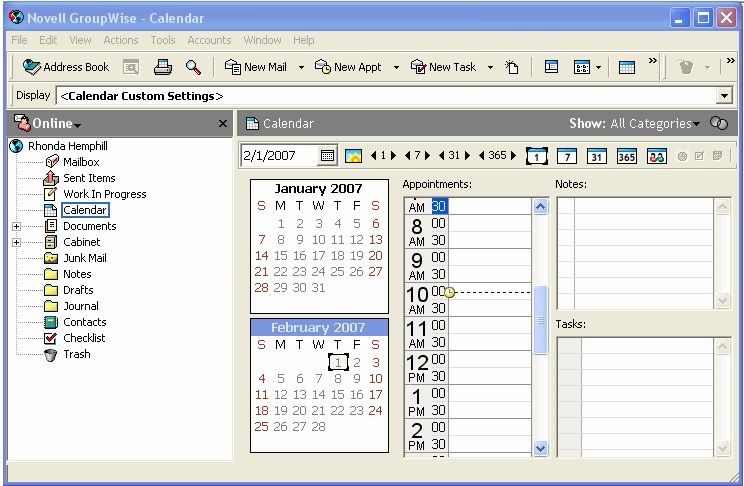Go back one day
The image size is (744, 486).
pos(374,155)
